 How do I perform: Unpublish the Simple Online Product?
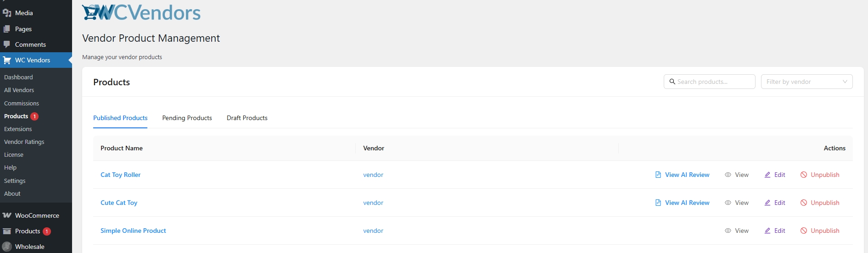820,231
